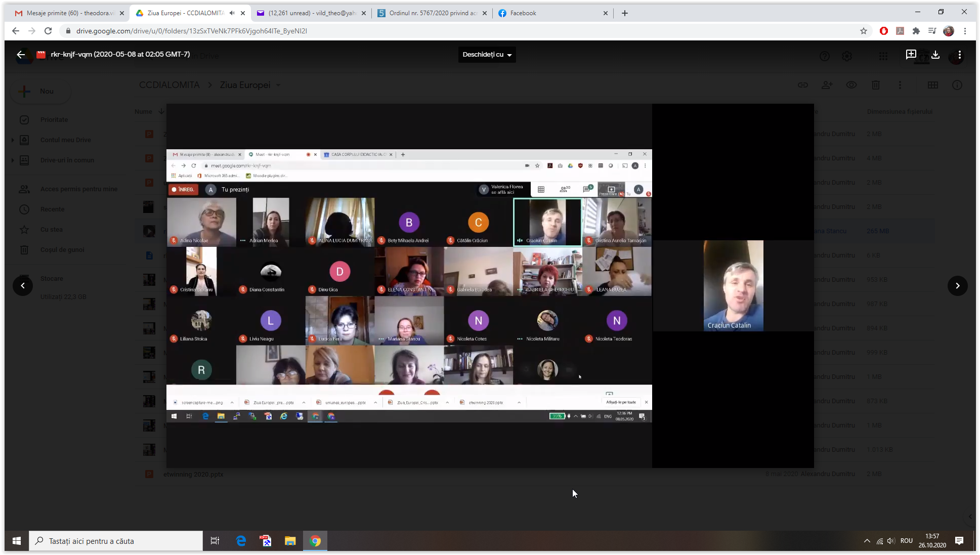Open File Explorer from taskbar
Screen dimensions: 980x555
290,541
